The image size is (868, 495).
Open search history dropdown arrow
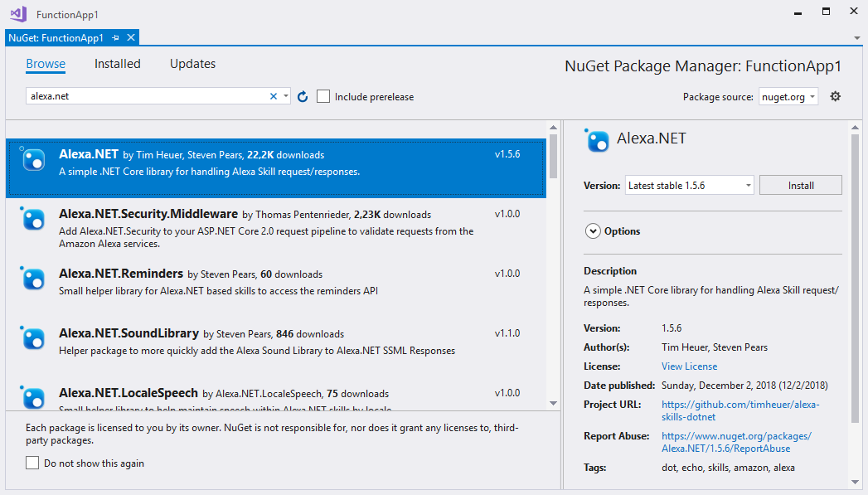click(x=286, y=96)
